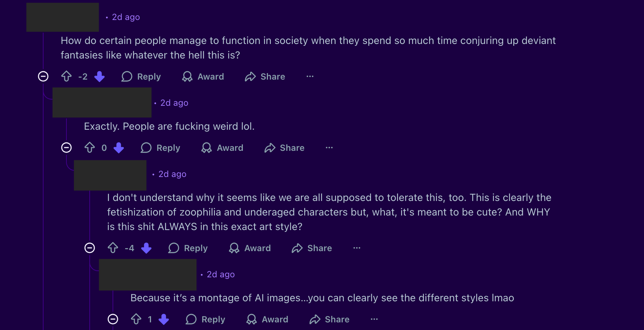
Task: Reply to the 'Exactly' comment
Action: coord(160,148)
